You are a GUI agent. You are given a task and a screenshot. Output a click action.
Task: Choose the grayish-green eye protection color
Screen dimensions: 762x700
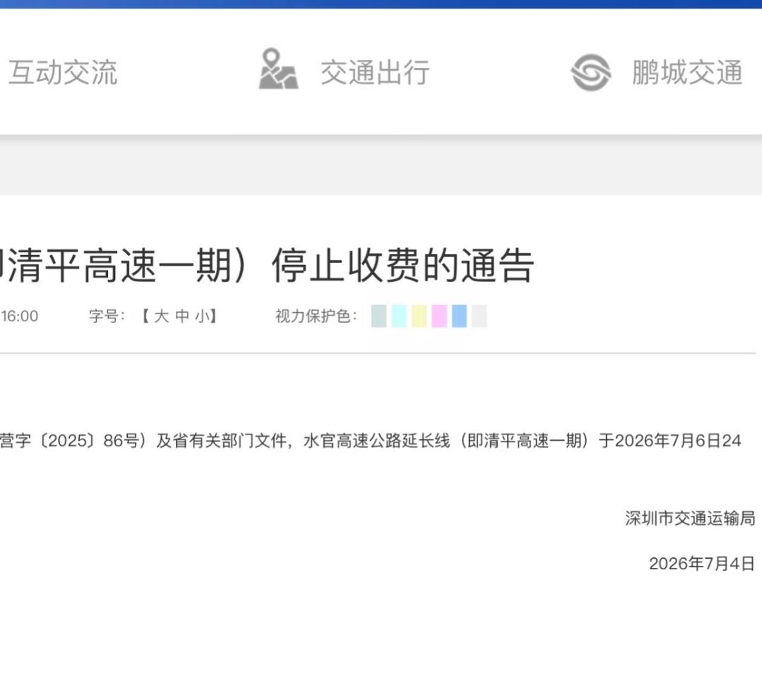click(379, 316)
